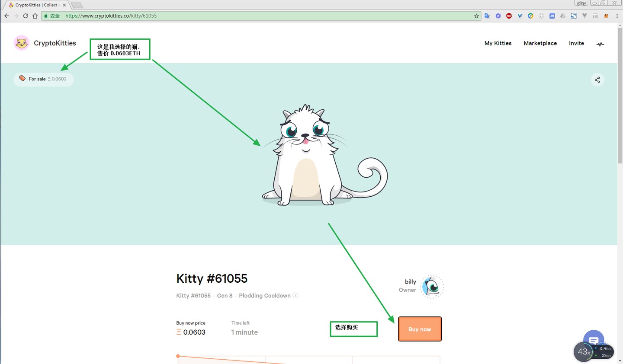Open billy's owner avatar
623x364 pixels.
point(432,287)
